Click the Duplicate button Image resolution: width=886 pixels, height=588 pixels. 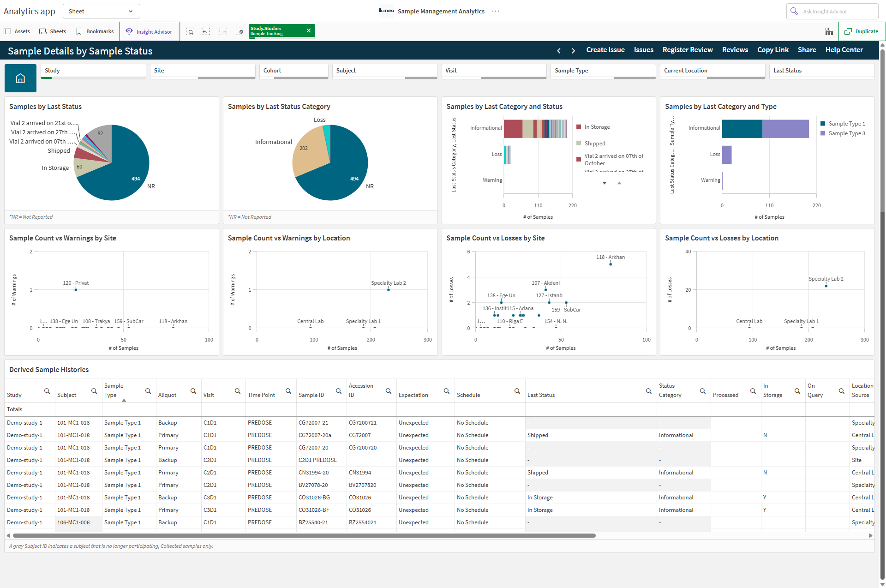coord(862,31)
